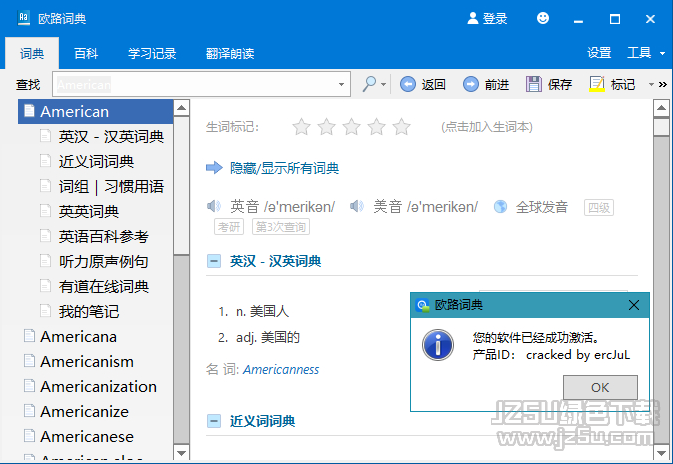Open the 工具 menu dropdown arrow
673x464 pixels.
click(662, 54)
